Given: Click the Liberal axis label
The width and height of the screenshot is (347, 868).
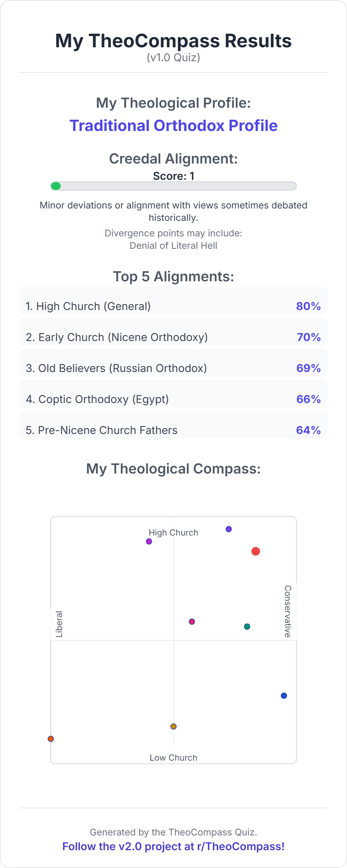Looking at the screenshot, I should click(x=59, y=624).
